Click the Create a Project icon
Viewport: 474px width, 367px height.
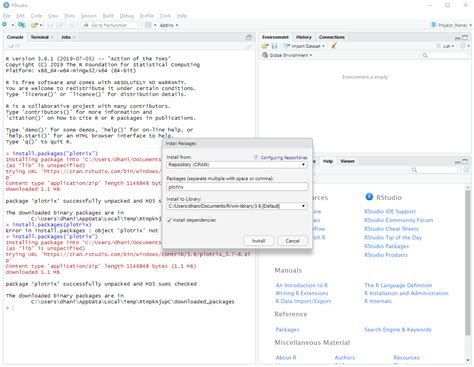(21, 25)
